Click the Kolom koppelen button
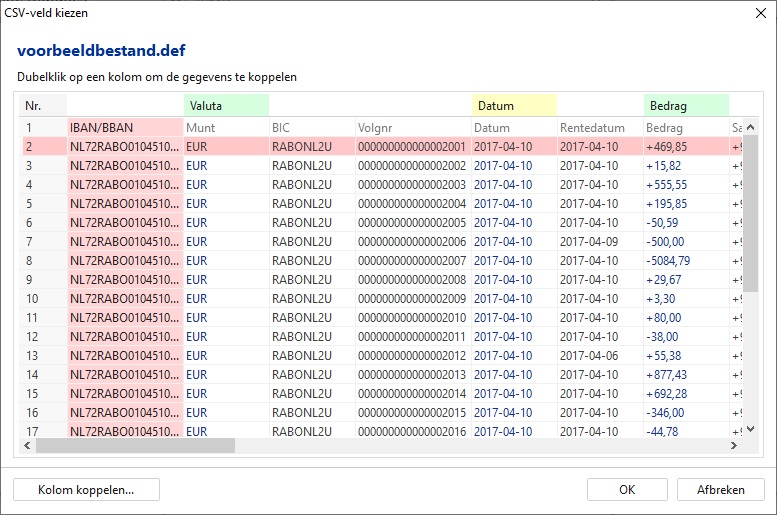 click(86, 489)
